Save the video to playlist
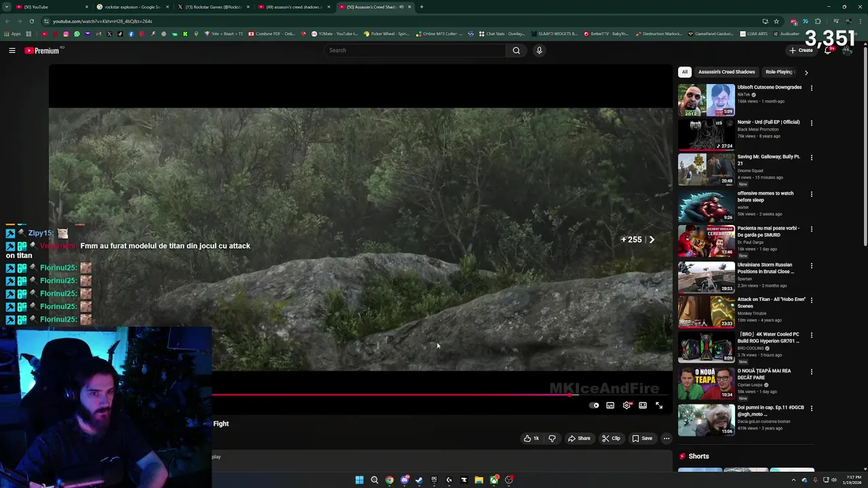 click(x=642, y=439)
